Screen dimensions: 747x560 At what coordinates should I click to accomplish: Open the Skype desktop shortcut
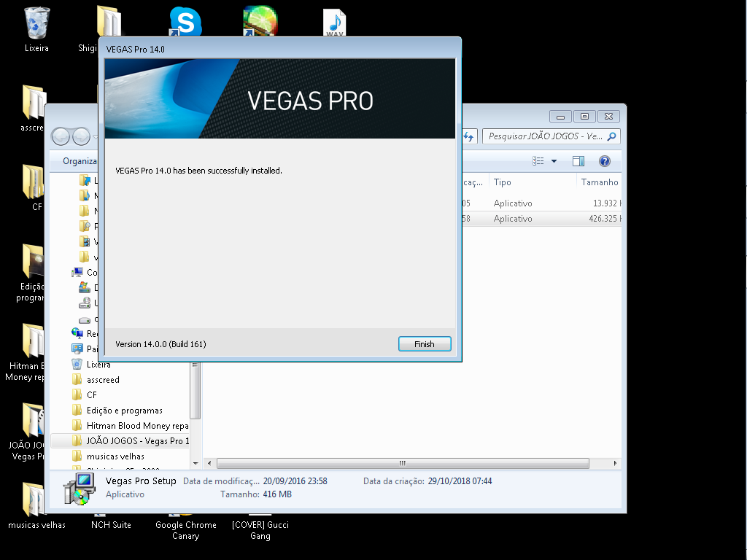coord(185,21)
